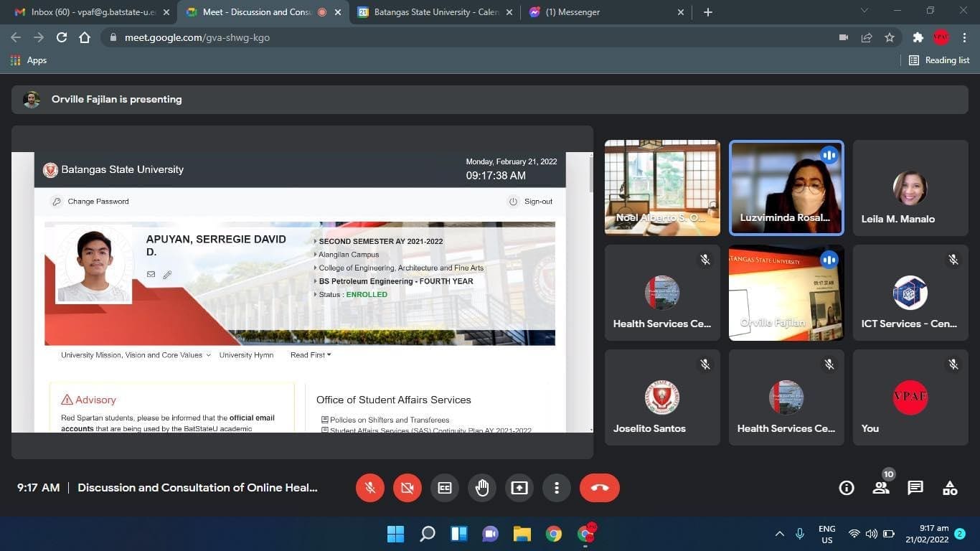Open the Reading list
Screen dimensions: 980x551
[x=939, y=60]
